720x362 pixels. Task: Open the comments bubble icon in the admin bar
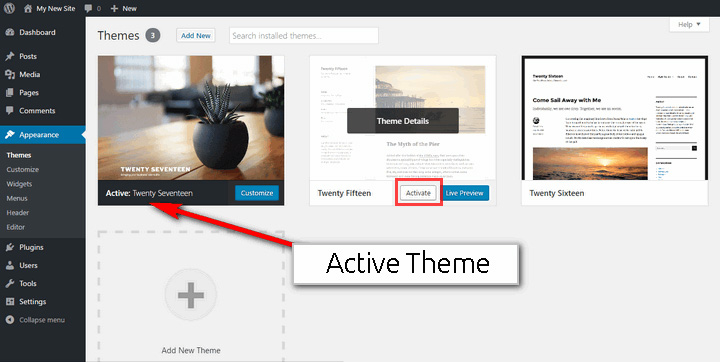tap(89, 8)
